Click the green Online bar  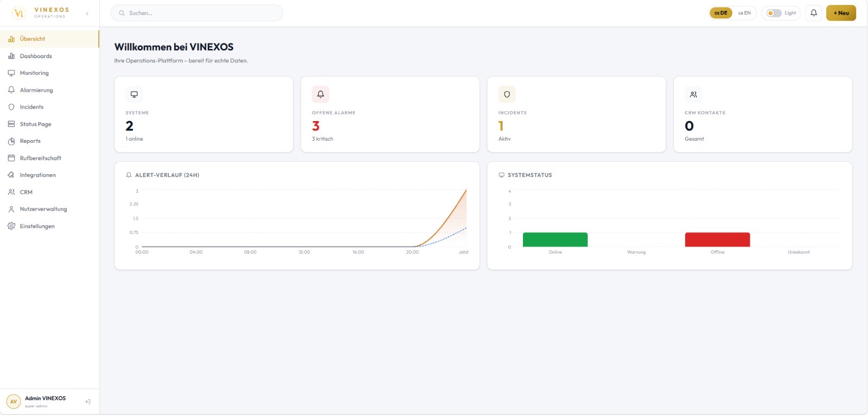click(x=555, y=239)
